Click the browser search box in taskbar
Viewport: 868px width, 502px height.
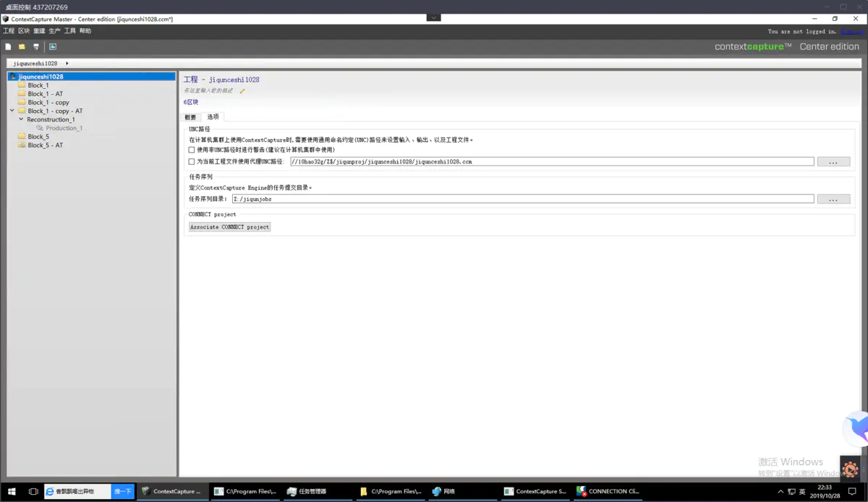click(x=77, y=491)
